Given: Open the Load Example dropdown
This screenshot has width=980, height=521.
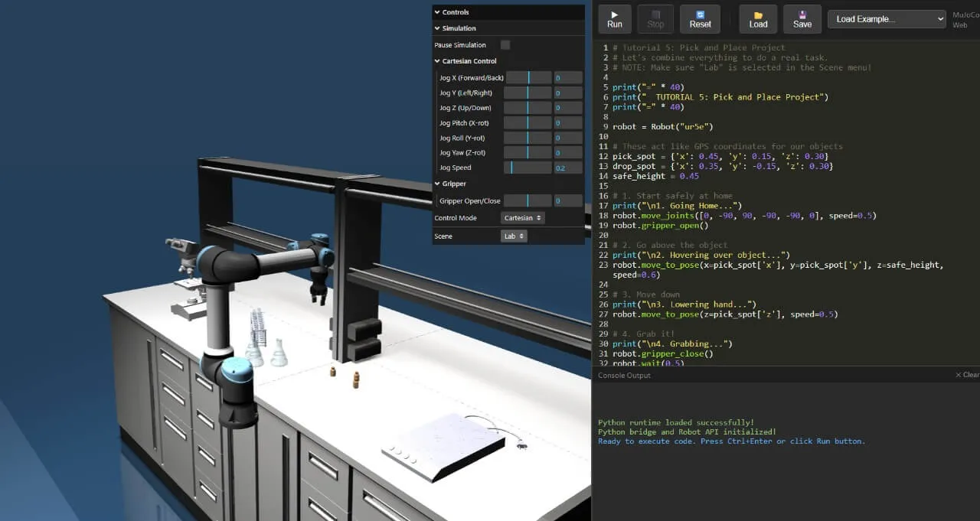Looking at the screenshot, I should point(886,18).
